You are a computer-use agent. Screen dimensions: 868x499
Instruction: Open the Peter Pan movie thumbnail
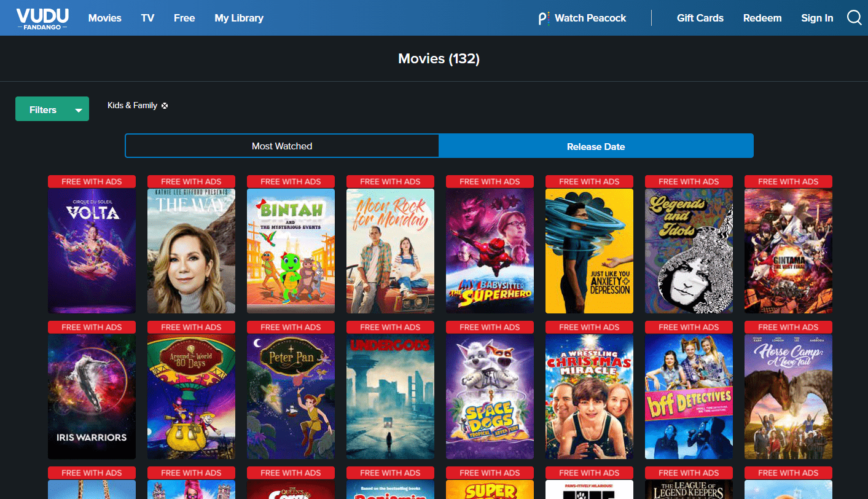point(291,396)
